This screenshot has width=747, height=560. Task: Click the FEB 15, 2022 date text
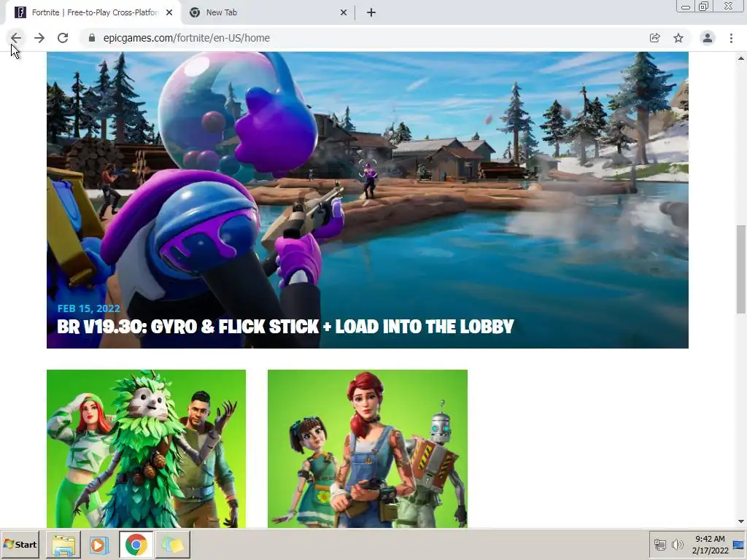point(88,308)
